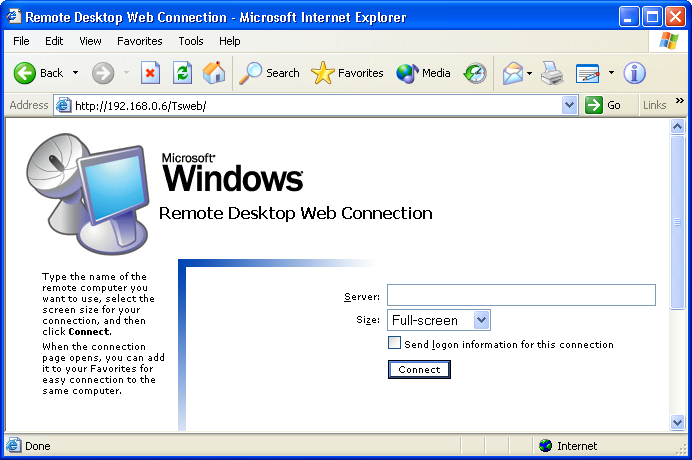This screenshot has height=460, width=692.
Task: Click the Refresh page icon
Action: tap(182, 73)
